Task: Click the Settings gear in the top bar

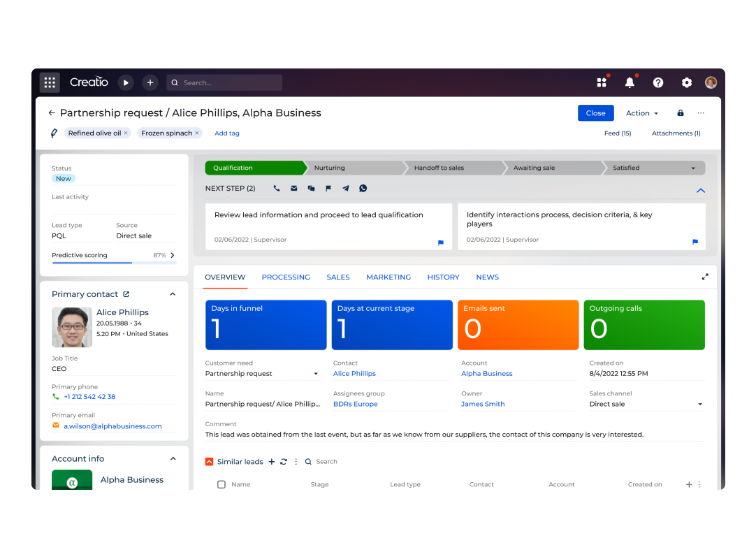Action: coord(686,82)
